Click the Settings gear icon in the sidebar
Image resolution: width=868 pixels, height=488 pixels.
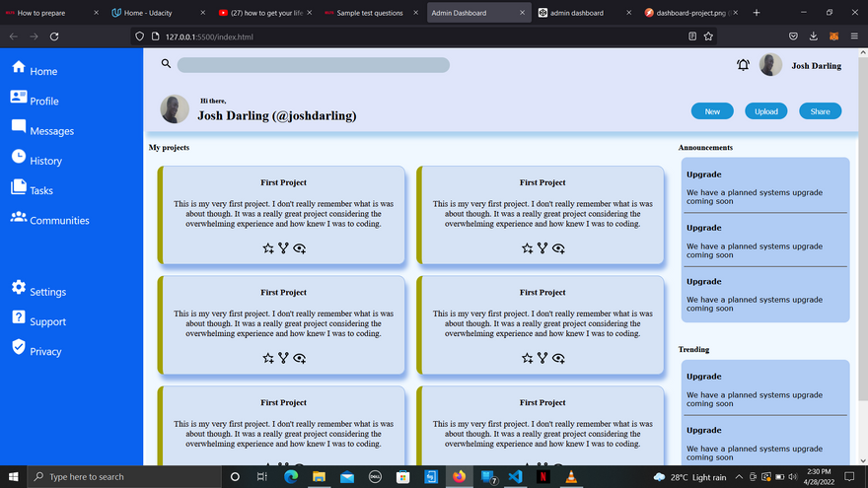(x=19, y=287)
